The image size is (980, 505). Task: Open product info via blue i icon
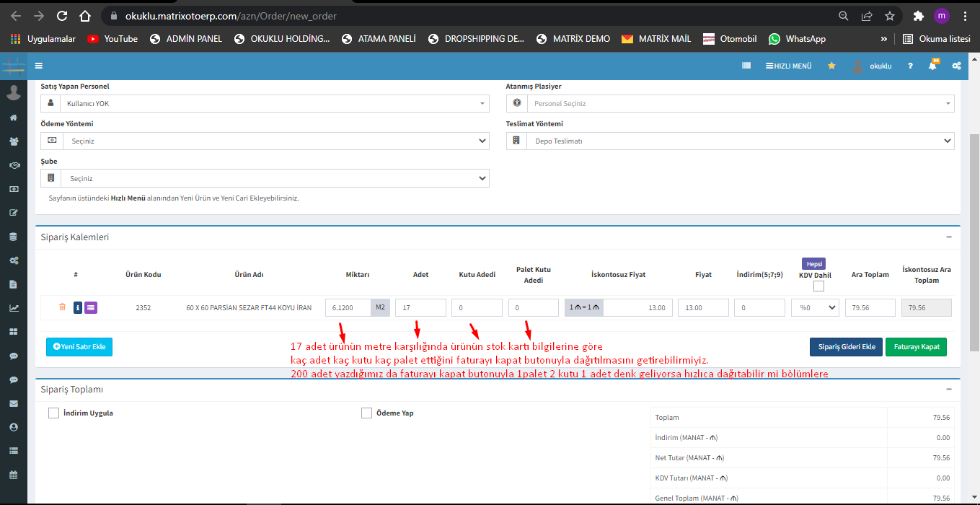pos(78,308)
